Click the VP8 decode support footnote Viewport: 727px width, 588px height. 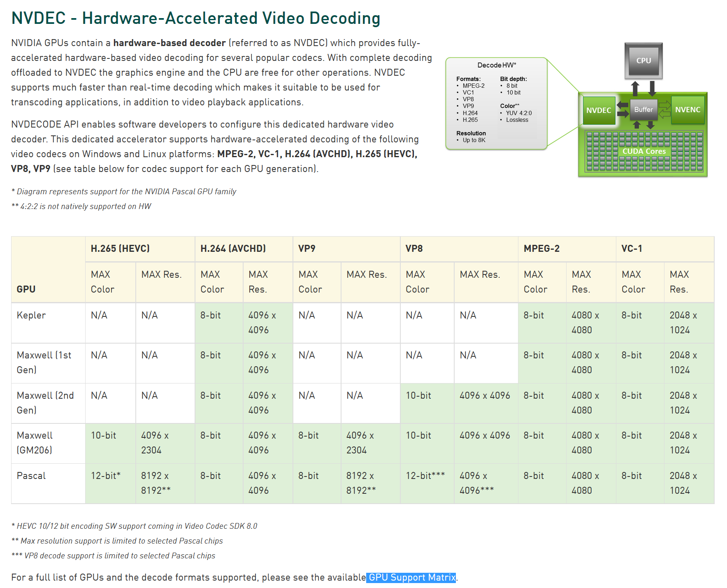pyautogui.click(x=113, y=555)
